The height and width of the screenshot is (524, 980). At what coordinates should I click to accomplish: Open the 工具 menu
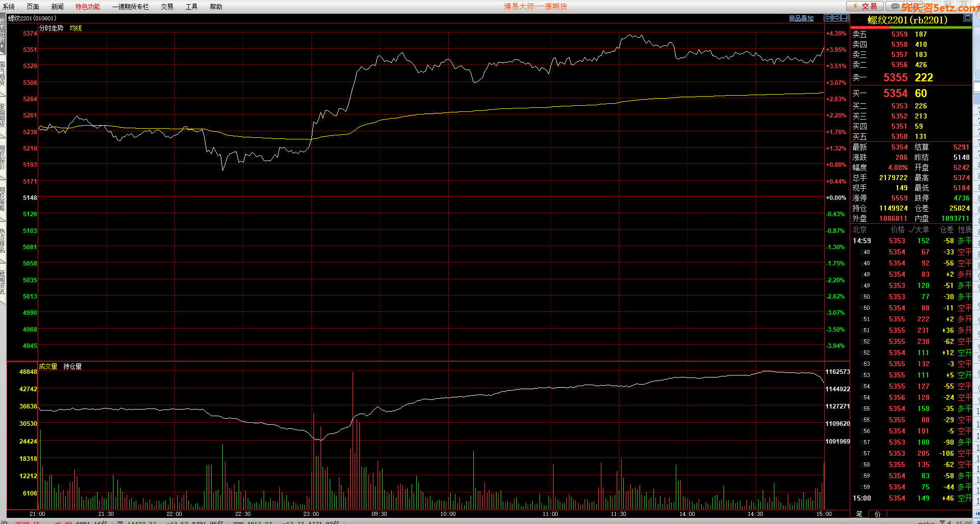[191, 7]
